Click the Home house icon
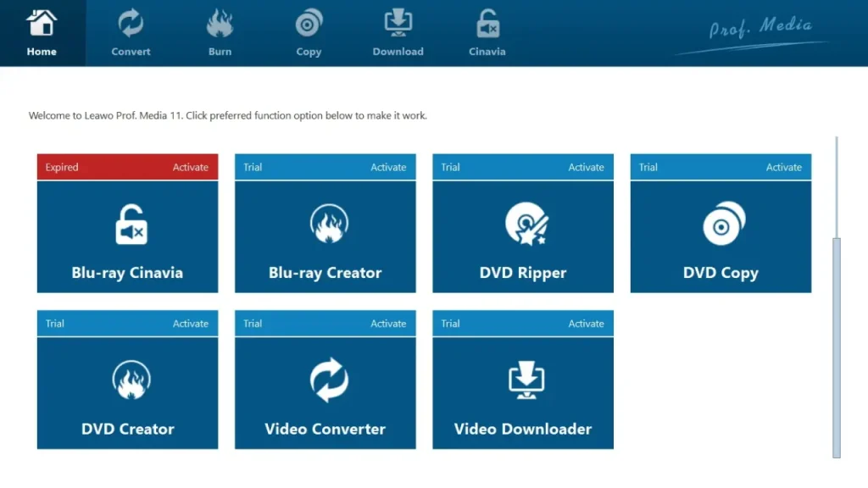 [x=42, y=23]
